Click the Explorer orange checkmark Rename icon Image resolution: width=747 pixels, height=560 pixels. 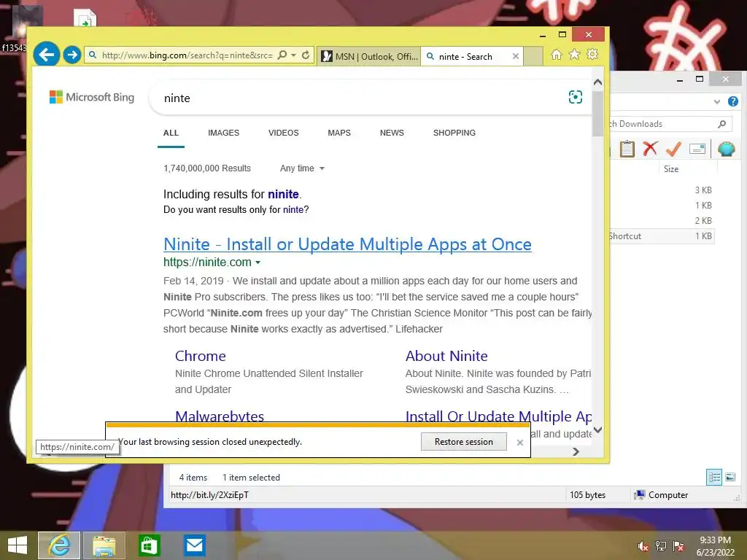pos(673,149)
